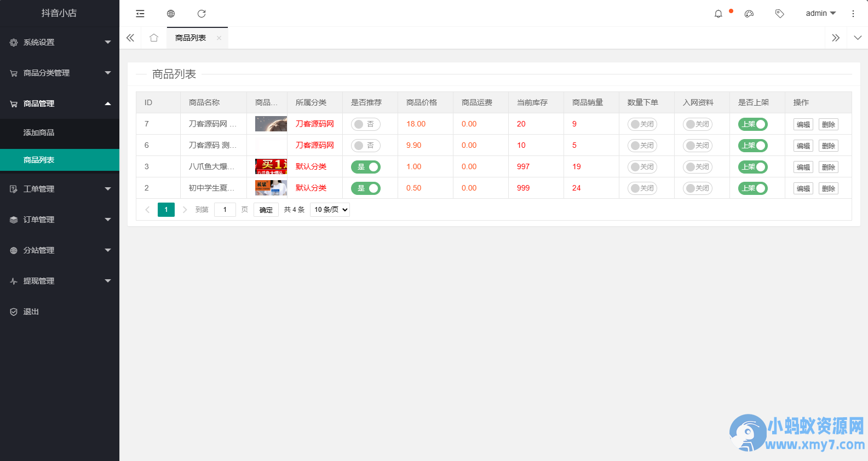Open the notification bell icon

[x=718, y=14]
